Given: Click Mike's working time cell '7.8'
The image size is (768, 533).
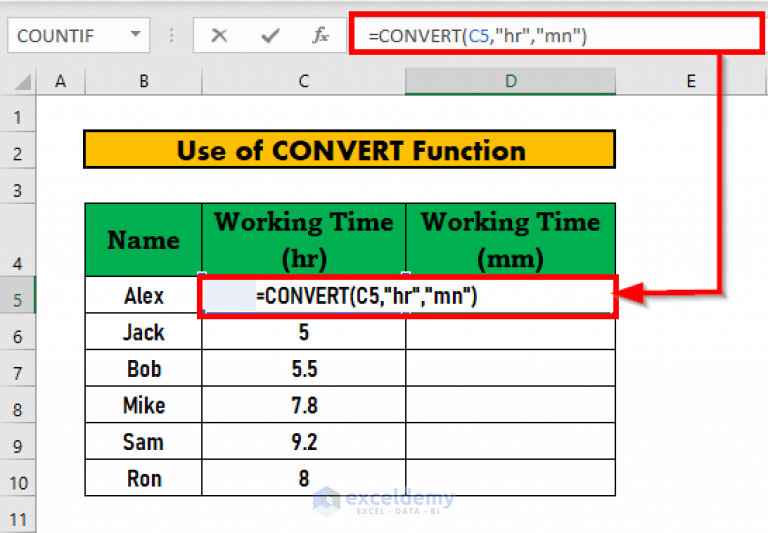Looking at the screenshot, I should pos(304,405).
